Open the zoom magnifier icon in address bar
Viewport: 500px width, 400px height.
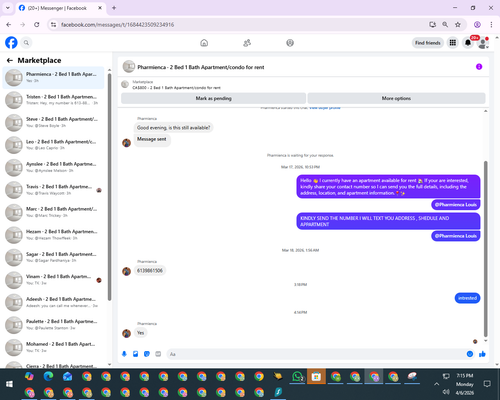(445, 25)
